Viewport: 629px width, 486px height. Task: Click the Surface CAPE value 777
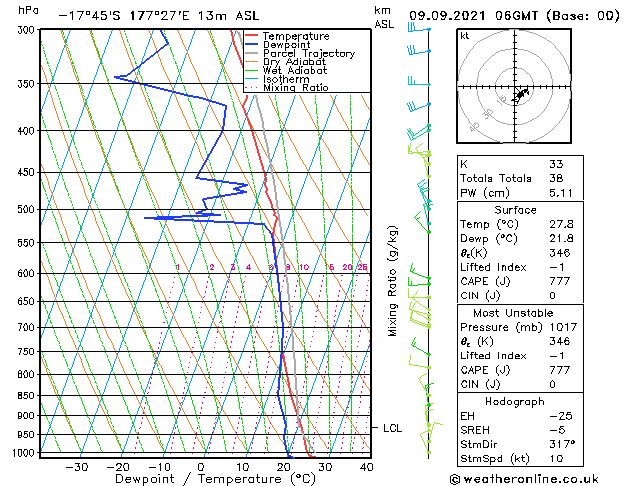560,281
